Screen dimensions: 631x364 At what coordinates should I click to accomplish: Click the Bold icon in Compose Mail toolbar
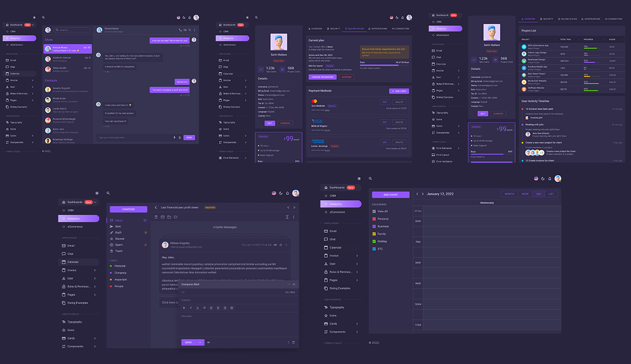(x=184, y=308)
